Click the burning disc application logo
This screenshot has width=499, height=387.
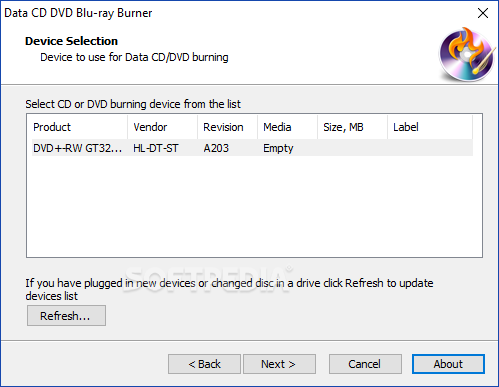coord(467,55)
